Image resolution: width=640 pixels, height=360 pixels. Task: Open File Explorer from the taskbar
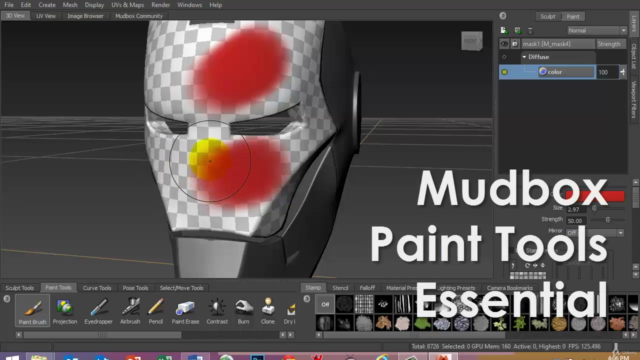coord(39,357)
